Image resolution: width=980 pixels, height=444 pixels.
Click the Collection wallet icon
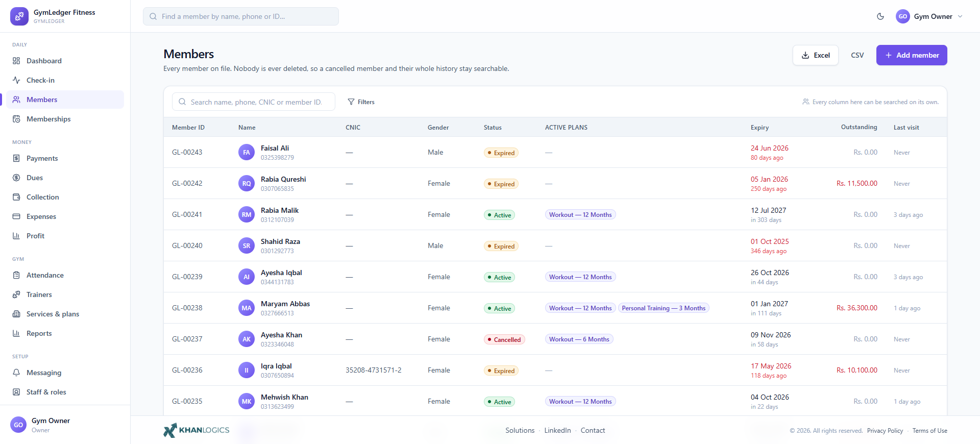tap(16, 197)
